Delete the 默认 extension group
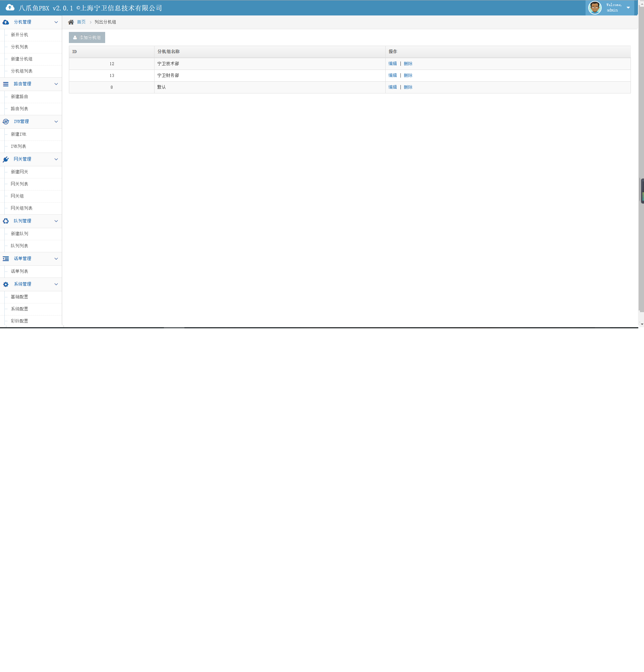644x672 pixels. click(x=408, y=87)
